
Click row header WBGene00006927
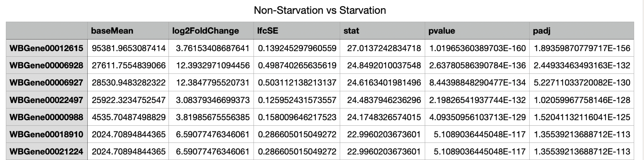click(x=46, y=83)
